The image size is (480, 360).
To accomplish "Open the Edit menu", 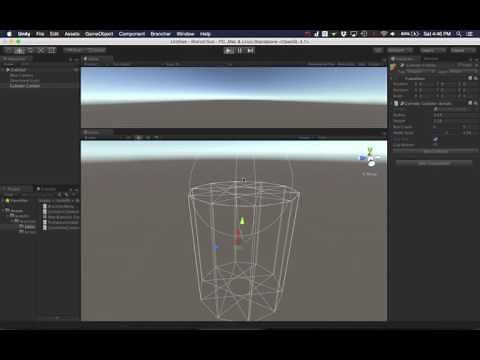I will click(54, 34).
